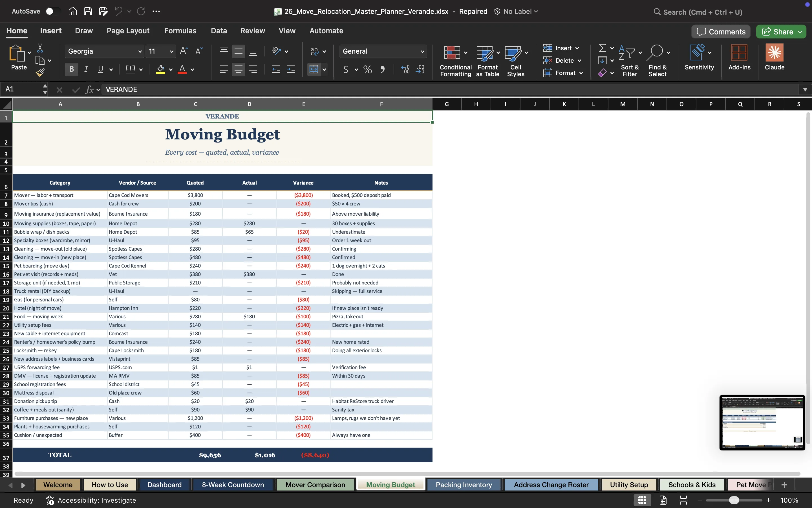Apply Comma Style number format

(383, 69)
